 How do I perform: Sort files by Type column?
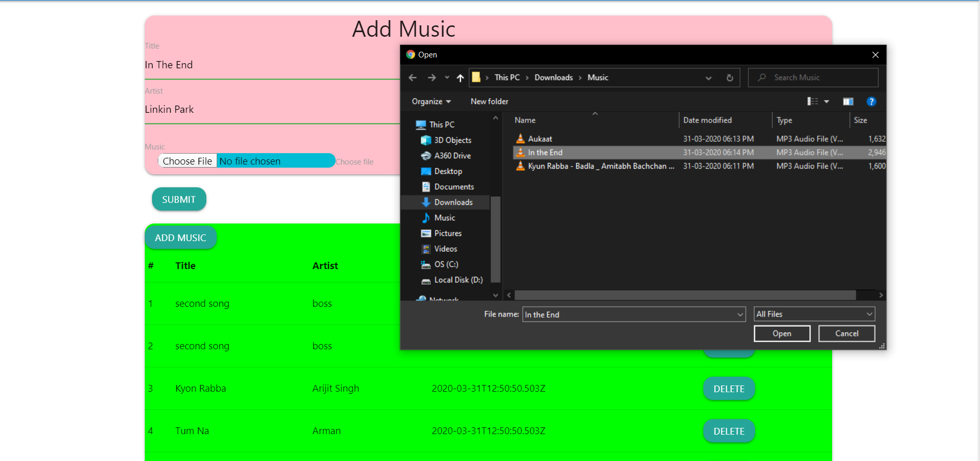[x=811, y=120]
